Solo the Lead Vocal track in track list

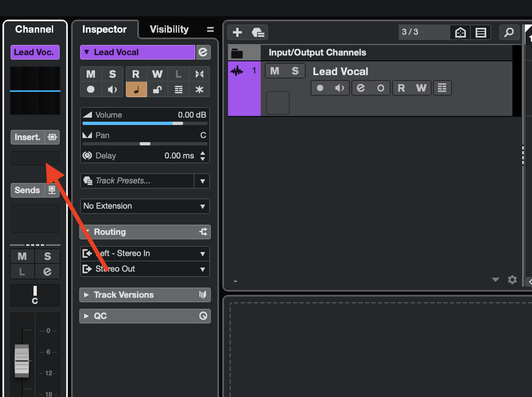pyautogui.click(x=295, y=71)
